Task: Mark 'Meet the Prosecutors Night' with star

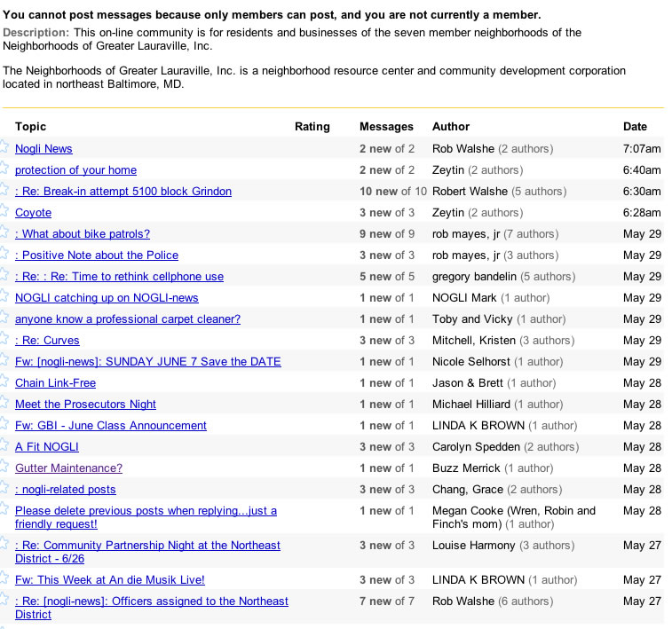Action: 4,404
